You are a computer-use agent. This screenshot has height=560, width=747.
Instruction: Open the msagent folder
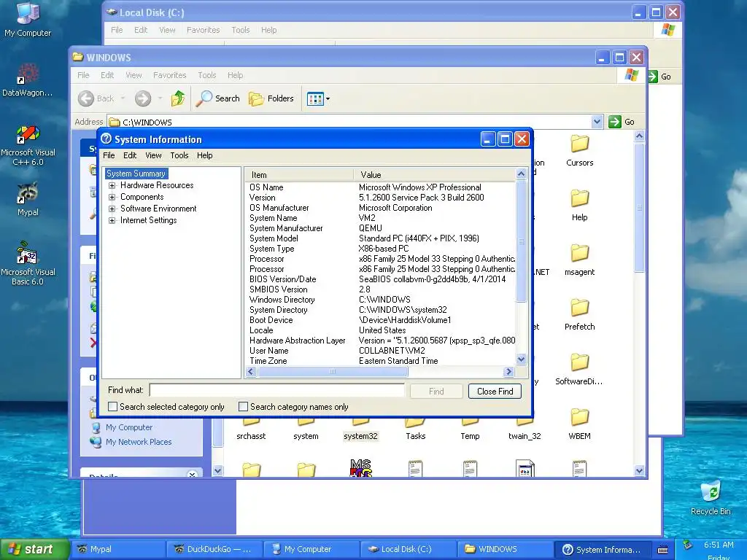(579, 260)
